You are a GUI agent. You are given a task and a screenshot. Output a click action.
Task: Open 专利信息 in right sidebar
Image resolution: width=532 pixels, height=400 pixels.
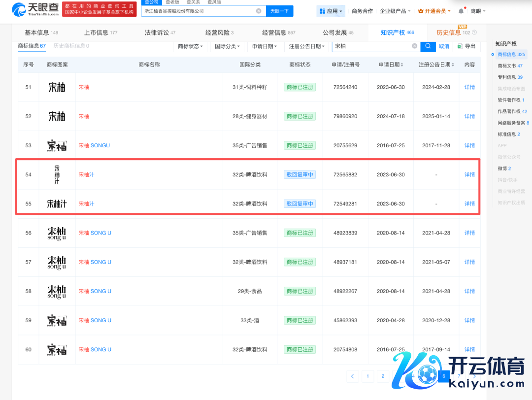click(x=510, y=77)
